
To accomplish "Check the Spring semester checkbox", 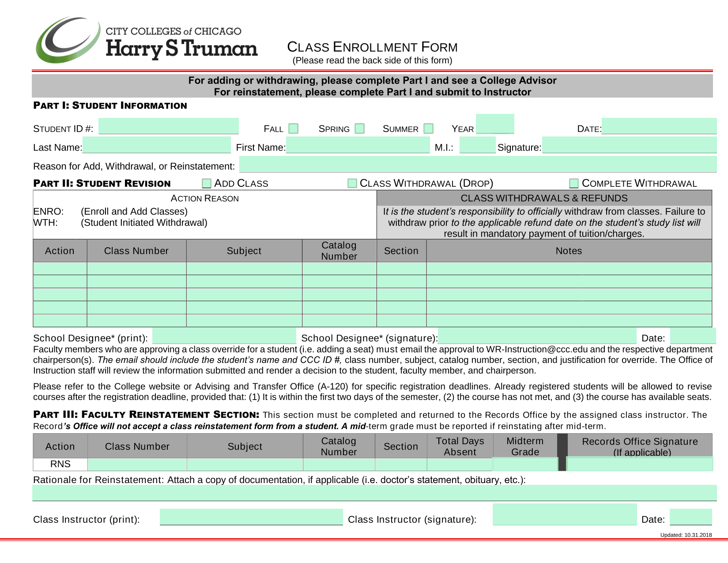I will 360,128.
